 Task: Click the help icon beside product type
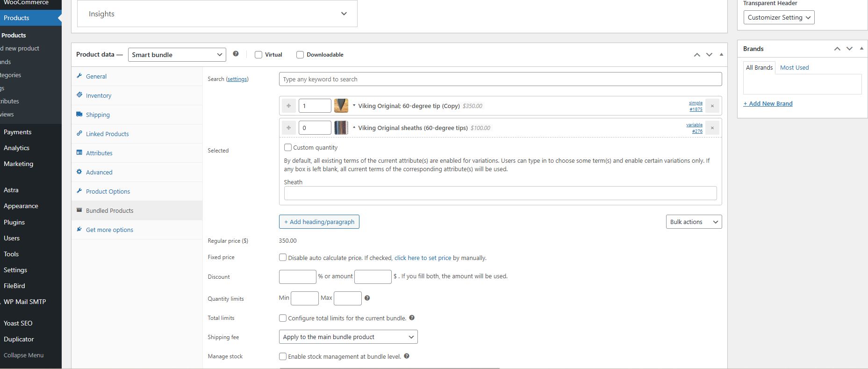(x=236, y=54)
